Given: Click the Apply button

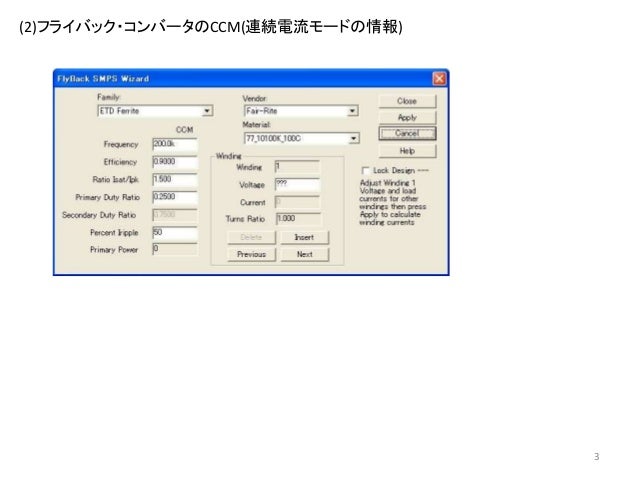Looking at the screenshot, I should 407,118.
